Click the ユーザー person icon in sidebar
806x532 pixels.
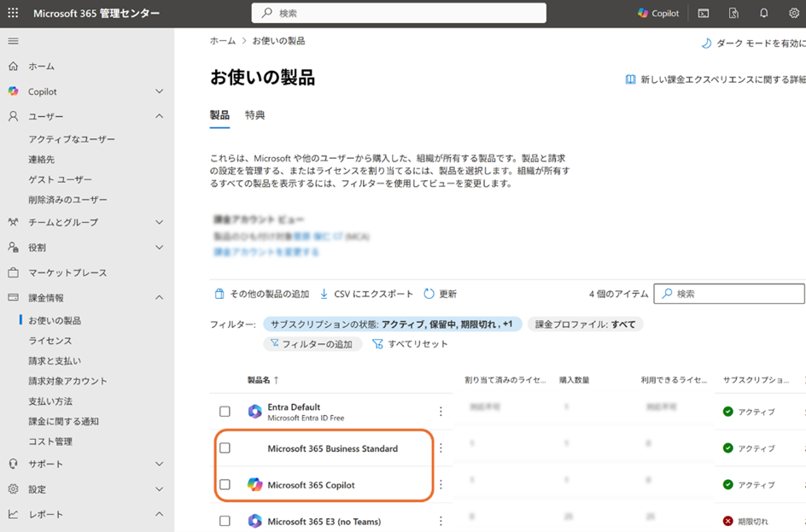[14, 116]
